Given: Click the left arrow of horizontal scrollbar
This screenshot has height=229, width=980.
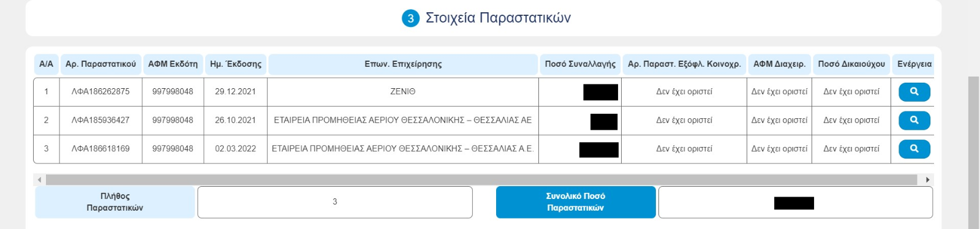Looking at the screenshot, I should (x=39, y=179).
